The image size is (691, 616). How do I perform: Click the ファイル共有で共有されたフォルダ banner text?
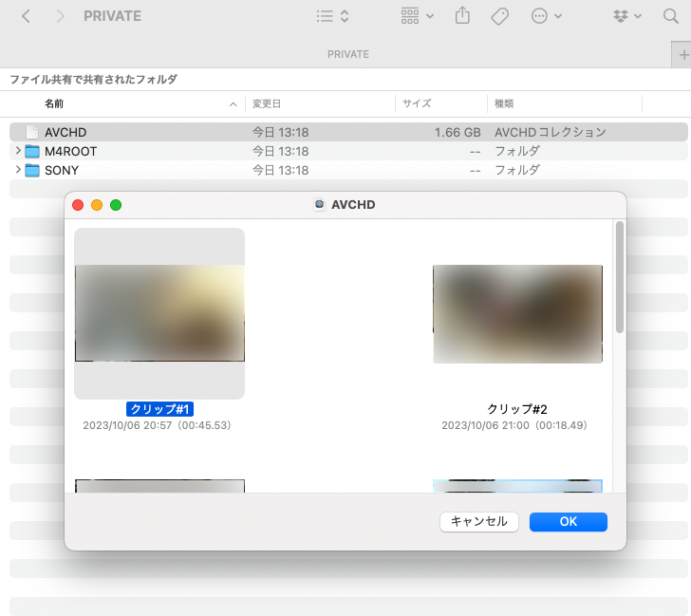click(x=93, y=80)
